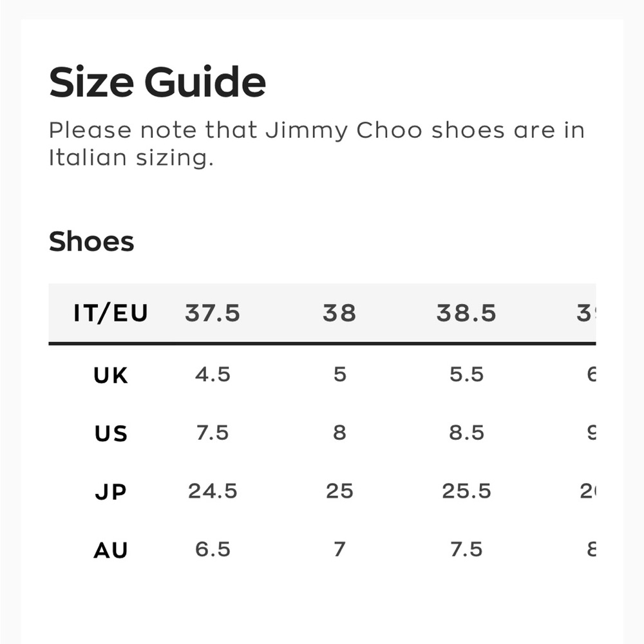This screenshot has width=644, height=644.
Task: Click US size 7.5 cell
Action: click(x=213, y=433)
